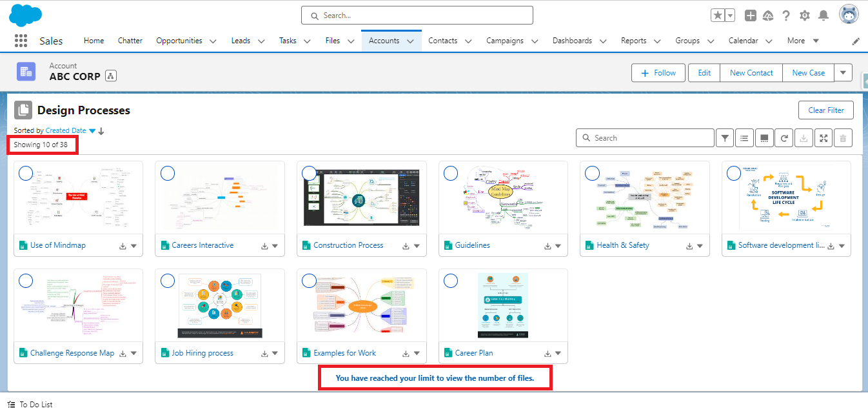Click the global Search field

pos(417,15)
